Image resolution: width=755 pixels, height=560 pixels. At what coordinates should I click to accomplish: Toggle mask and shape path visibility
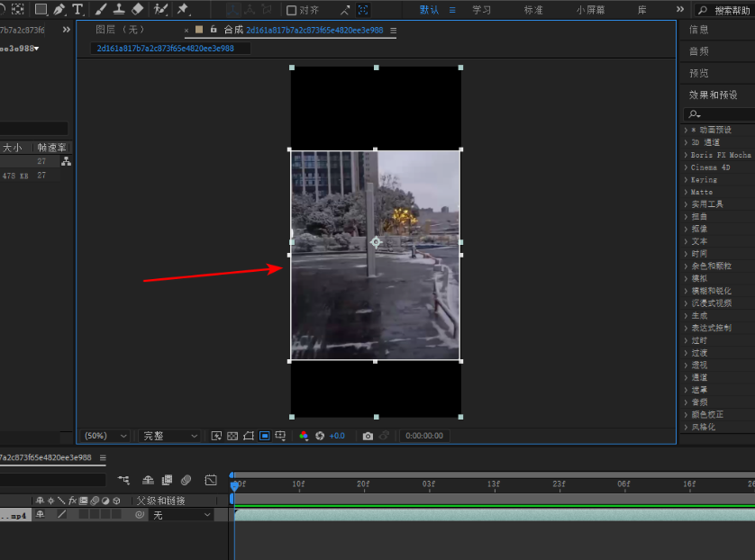click(x=249, y=436)
